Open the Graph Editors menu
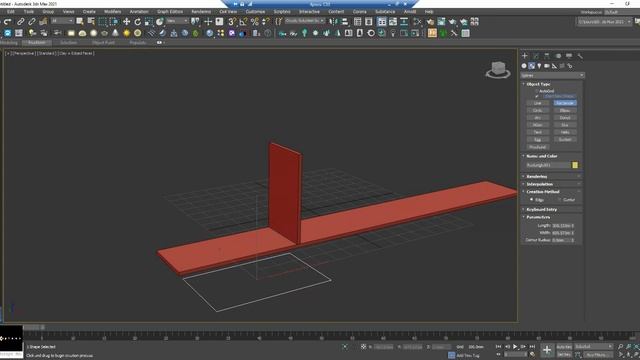Viewport: 640px width, 360px height. [170, 12]
